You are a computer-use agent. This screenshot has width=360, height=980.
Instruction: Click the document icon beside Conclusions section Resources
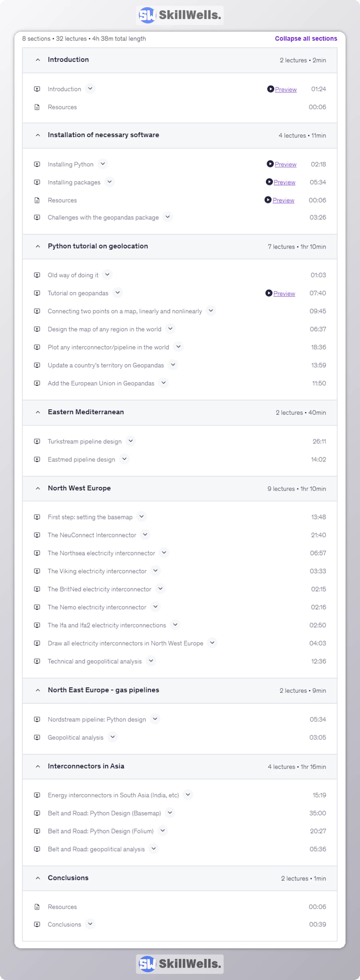click(37, 907)
